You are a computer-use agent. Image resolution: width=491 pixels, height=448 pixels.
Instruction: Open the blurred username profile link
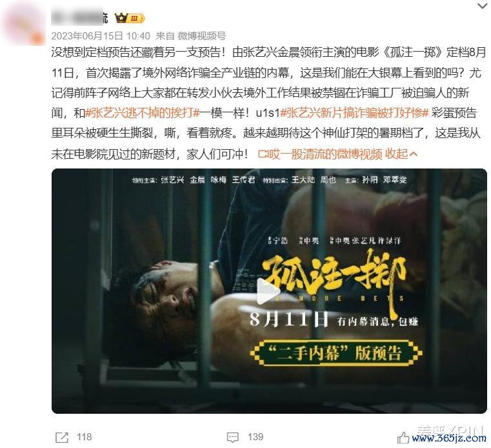[79, 18]
